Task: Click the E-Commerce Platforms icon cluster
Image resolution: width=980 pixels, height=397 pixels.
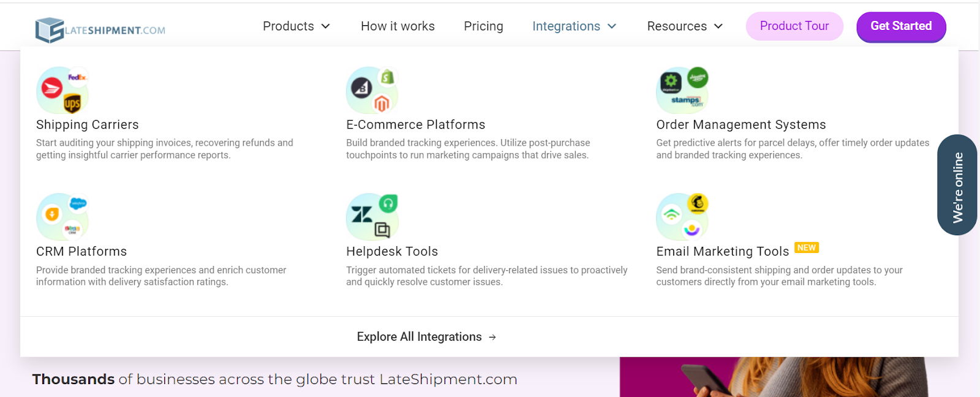Action: [372, 90]
